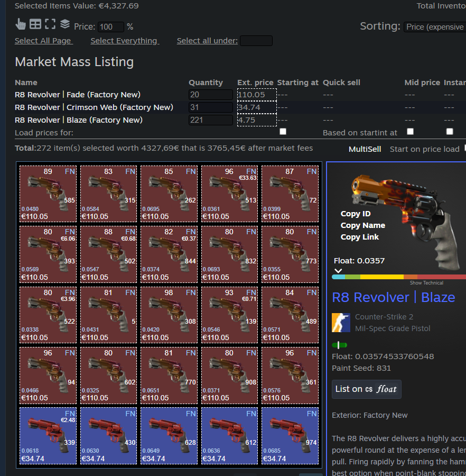Select the Crimson Web item with float 0.0685
Screen dimensions: 466x476
pyautogui.click(x=290, y=436)
